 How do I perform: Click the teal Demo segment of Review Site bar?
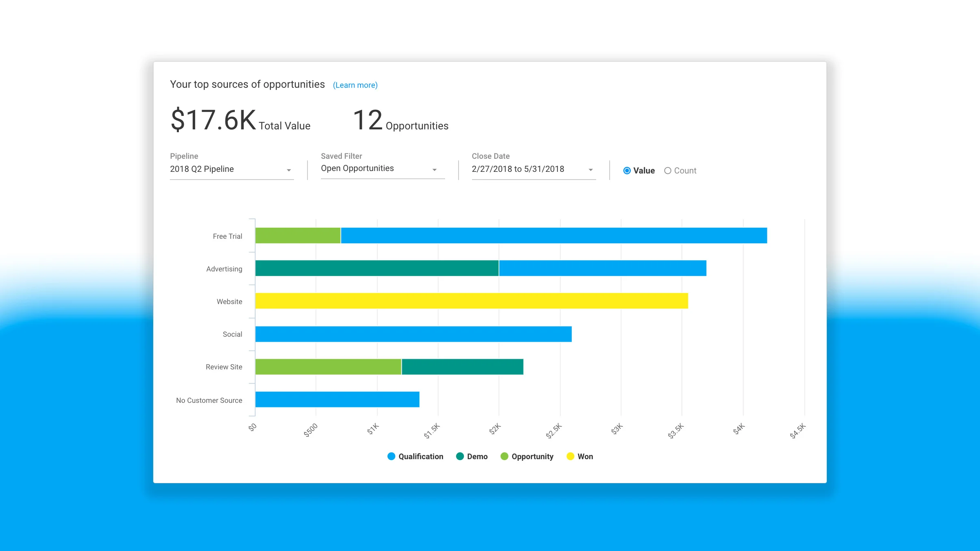(x=463, y=367)
